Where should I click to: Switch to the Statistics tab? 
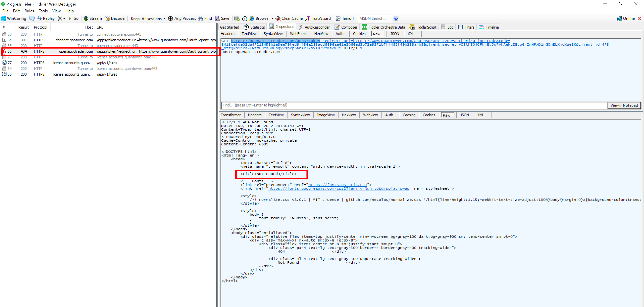(x=254, y=27)
